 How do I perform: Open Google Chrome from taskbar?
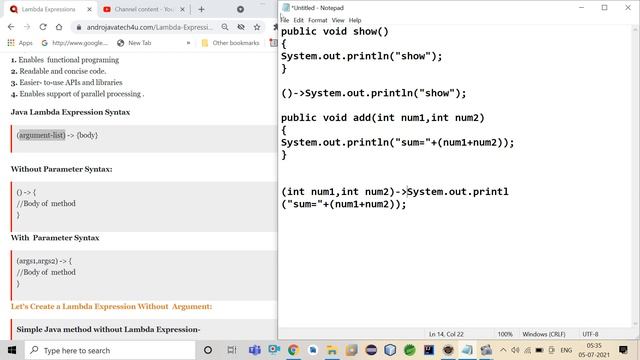pyautogui.click(x=293, y=350)
